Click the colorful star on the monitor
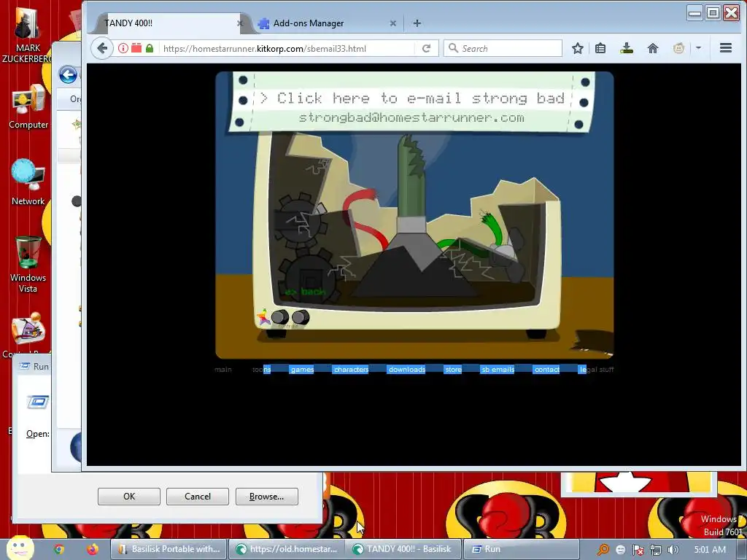 [263, 316]
